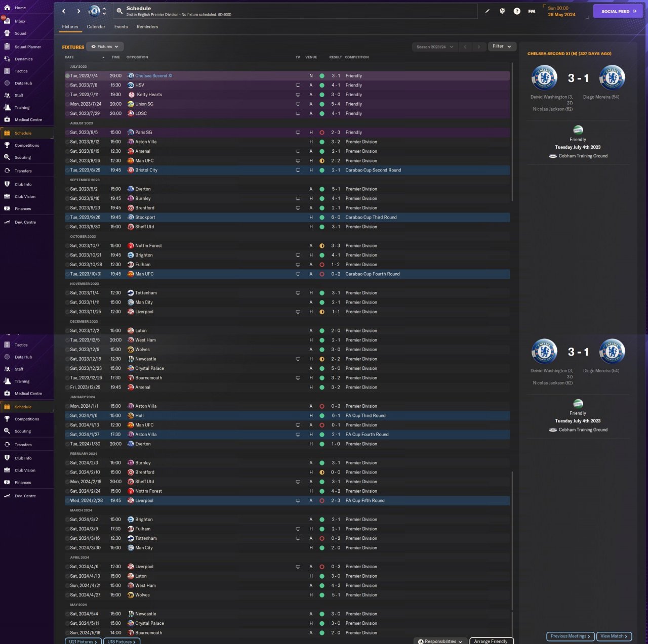648x644 pixels.
Task: Toggle the select circle for Sun, 2024/5/19
Action: (67, 633)
